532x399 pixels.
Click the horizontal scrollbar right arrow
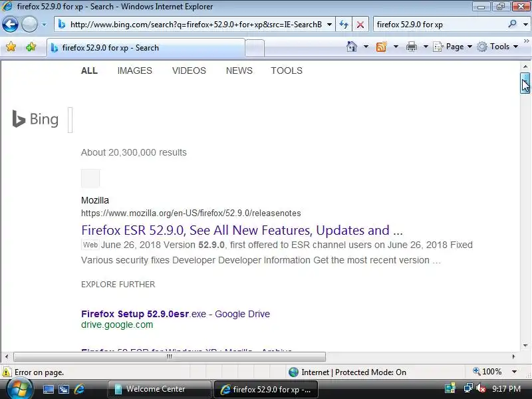click(x=513, y=356)
